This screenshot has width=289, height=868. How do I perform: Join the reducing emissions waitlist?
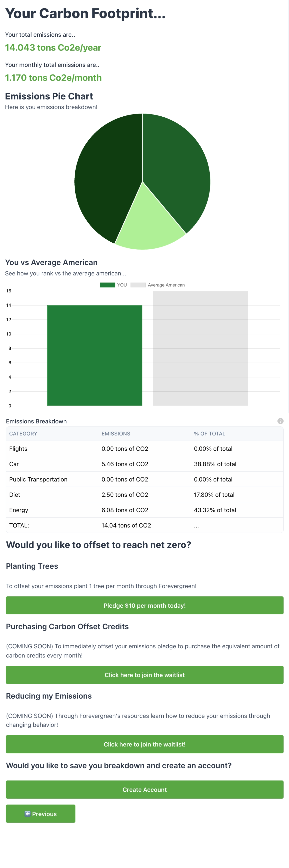click(x=144, y=744)
